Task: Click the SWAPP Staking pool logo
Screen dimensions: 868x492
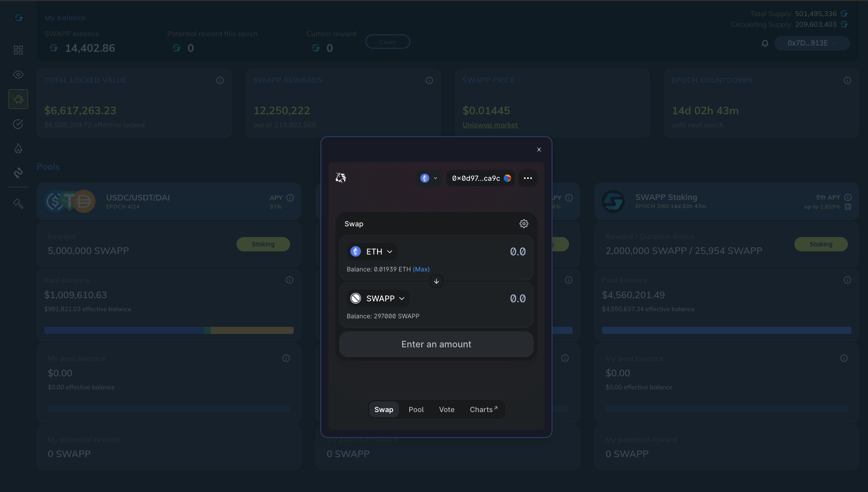Action: coord(613,201)
